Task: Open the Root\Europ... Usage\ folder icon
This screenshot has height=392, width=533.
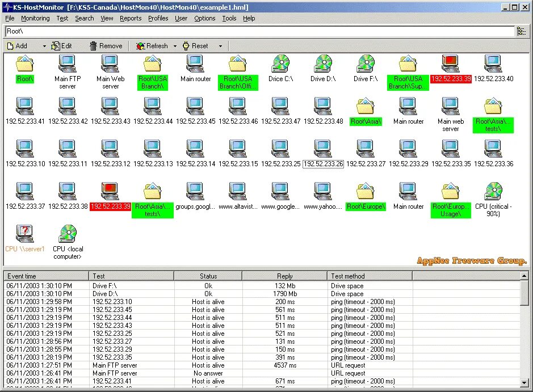Action: [451, 192]
